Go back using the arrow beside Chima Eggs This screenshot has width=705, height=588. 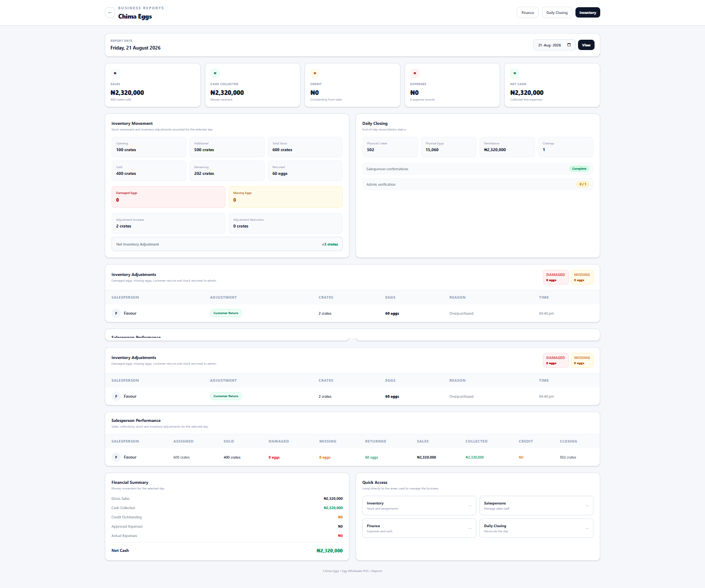[110, 12]
